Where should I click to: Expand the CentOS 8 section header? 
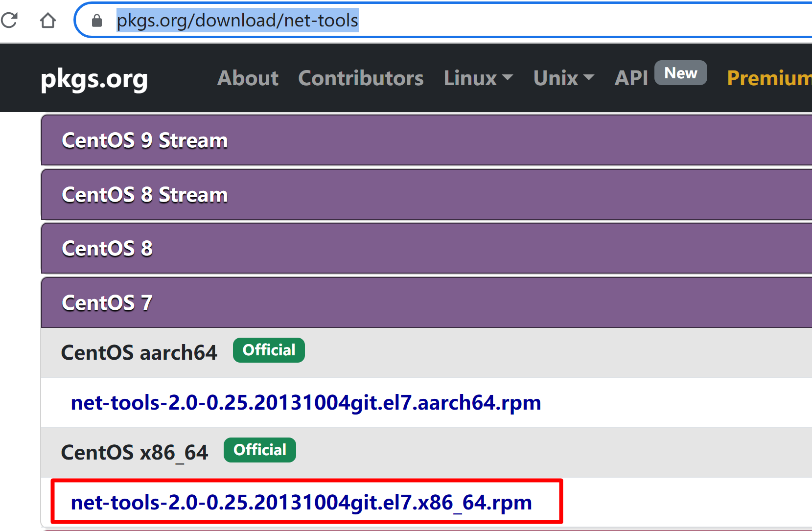(x=426, y=249)
